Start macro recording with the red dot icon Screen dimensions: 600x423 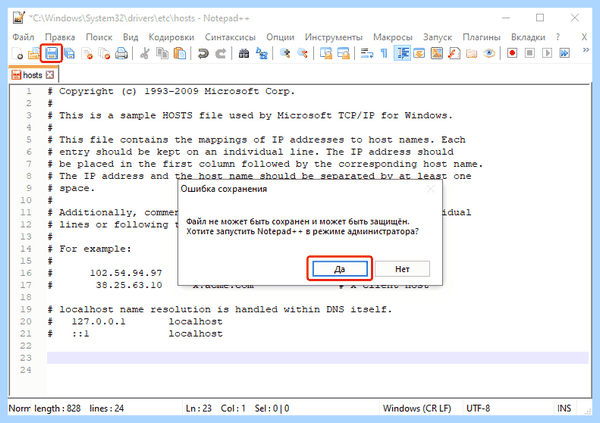pos(512,53)
